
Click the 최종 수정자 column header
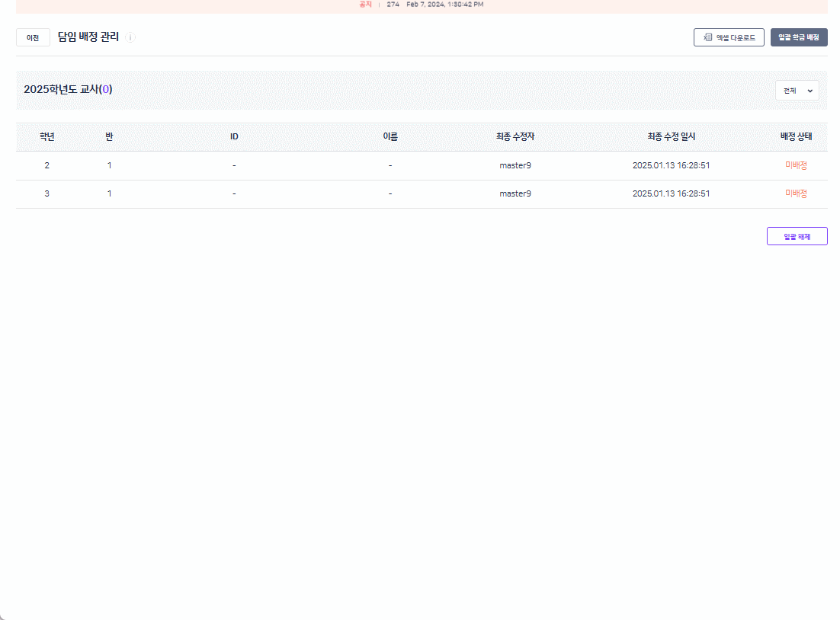[x=515, y=137]
